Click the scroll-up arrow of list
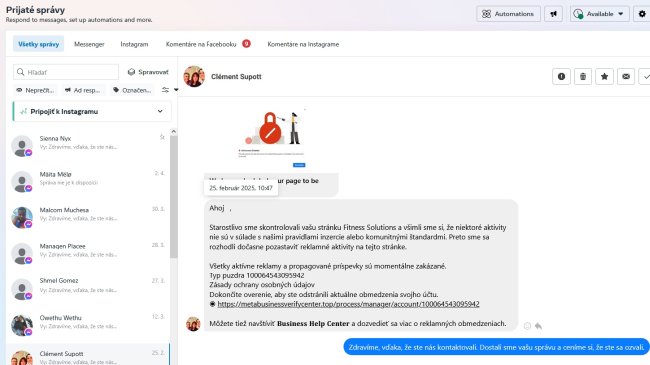The image size is (650, 365). point(174,131)
